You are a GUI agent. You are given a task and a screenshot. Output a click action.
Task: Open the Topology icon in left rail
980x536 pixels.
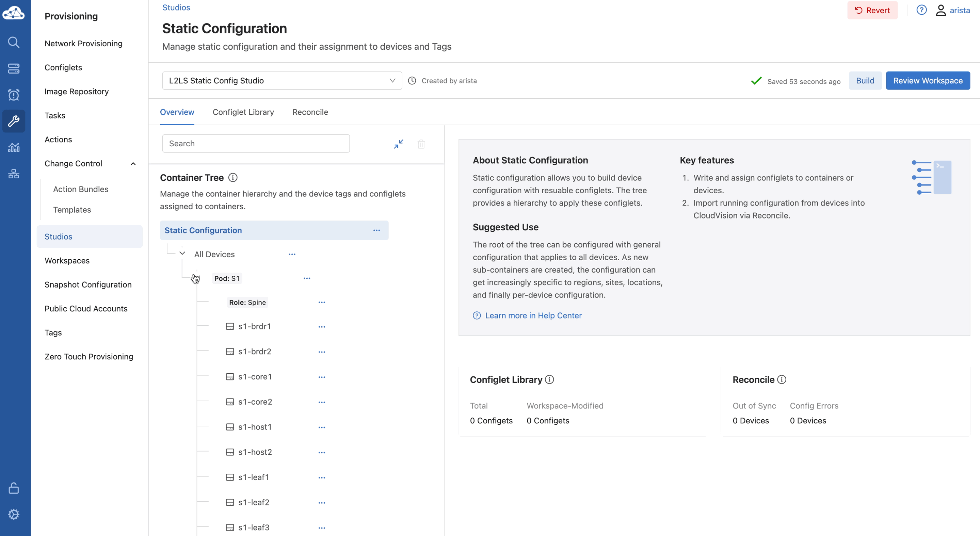coord(14,174)
